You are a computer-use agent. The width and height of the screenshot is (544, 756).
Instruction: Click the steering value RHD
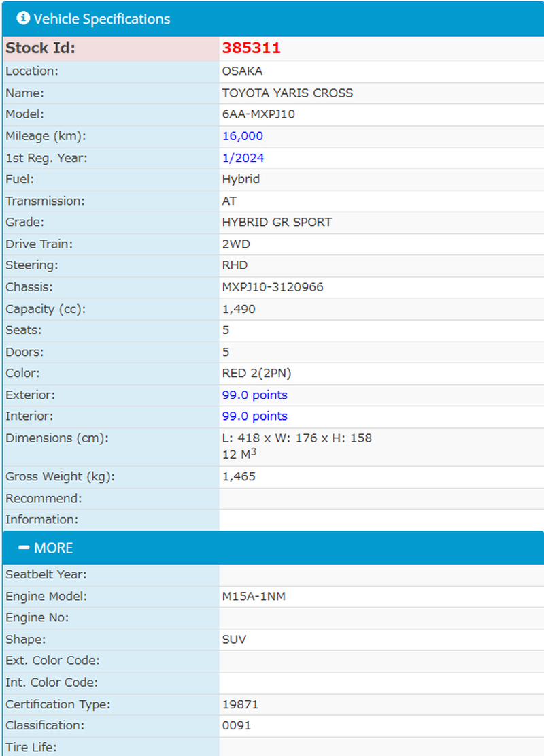tap(235, 265)
